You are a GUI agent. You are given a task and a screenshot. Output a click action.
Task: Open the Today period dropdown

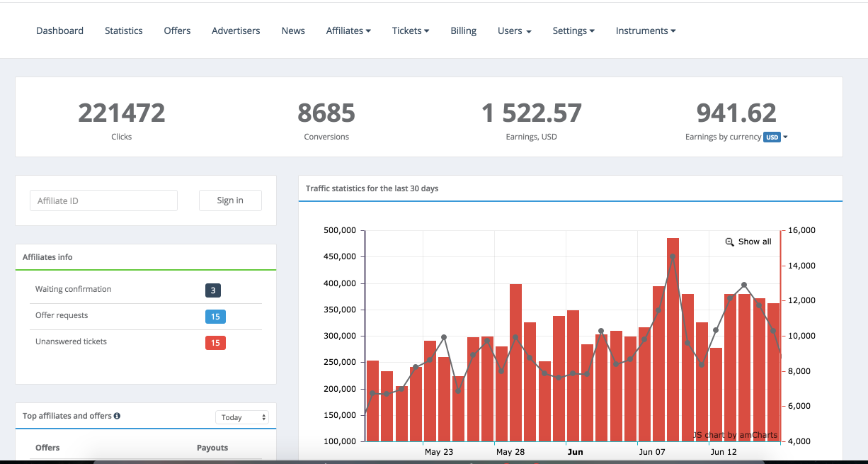242,417
